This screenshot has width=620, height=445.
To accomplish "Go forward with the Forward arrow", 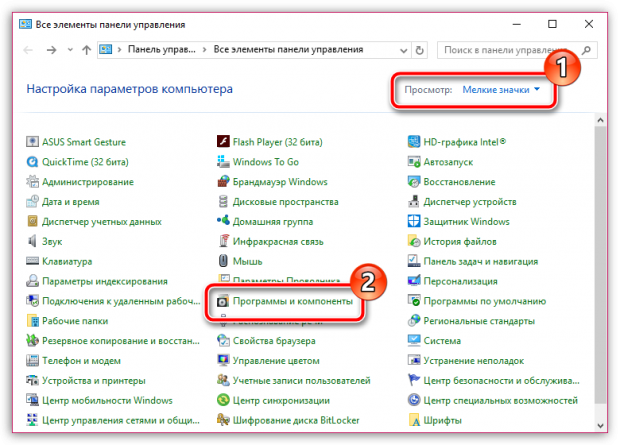I will pos(51,50).
